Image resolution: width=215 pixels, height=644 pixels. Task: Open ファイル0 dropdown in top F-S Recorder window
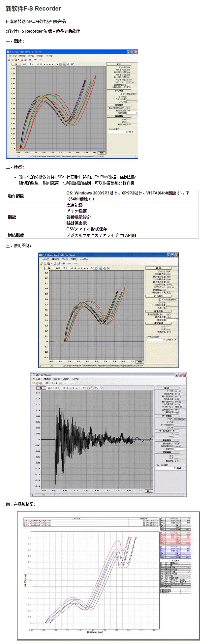pos(135,132)
